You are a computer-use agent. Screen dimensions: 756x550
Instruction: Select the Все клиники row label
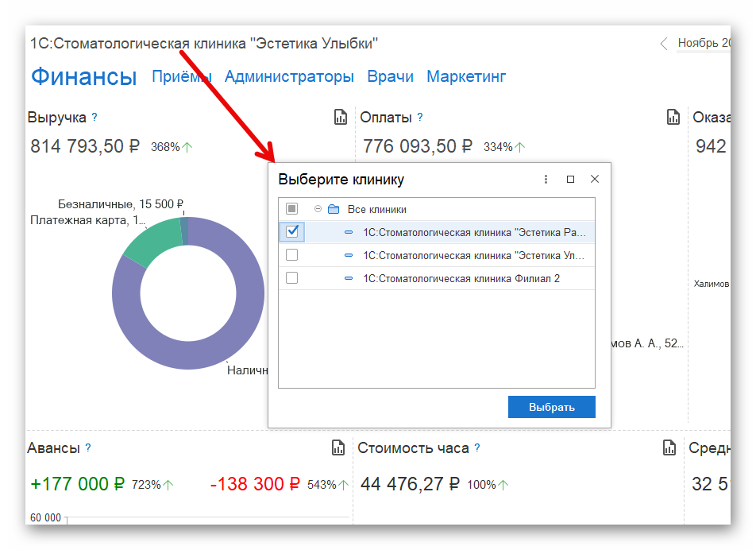coord(376,209)
